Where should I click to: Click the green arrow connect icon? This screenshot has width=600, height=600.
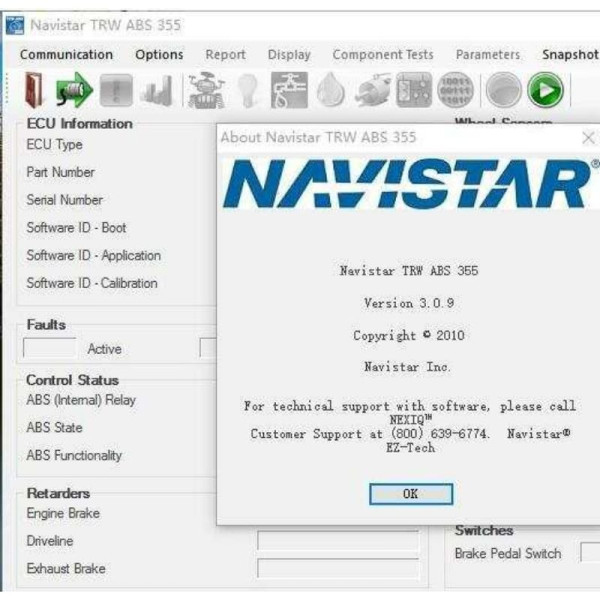74,91
